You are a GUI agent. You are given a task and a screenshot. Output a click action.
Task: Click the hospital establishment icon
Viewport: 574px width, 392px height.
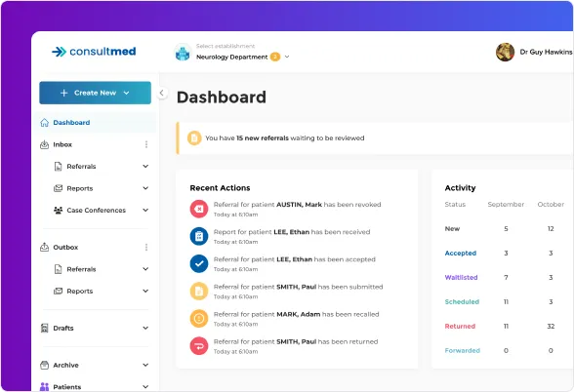pyautogui.click(x=183, y=53)
